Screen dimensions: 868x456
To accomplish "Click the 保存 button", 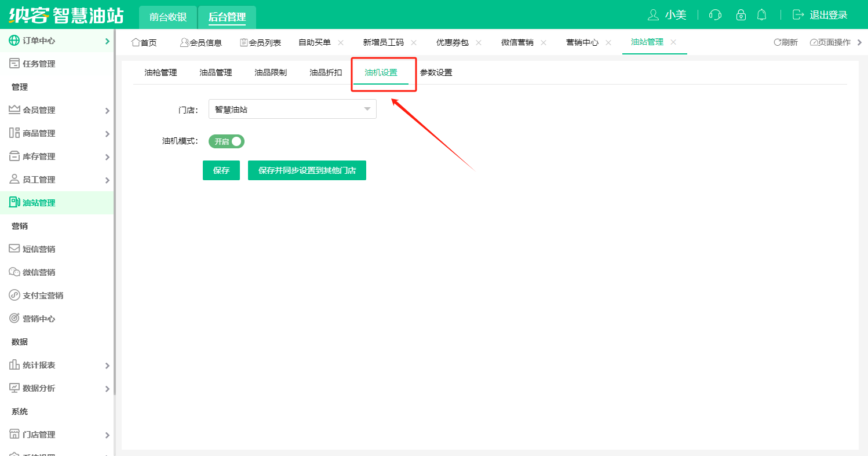I will tap(221, 170).
